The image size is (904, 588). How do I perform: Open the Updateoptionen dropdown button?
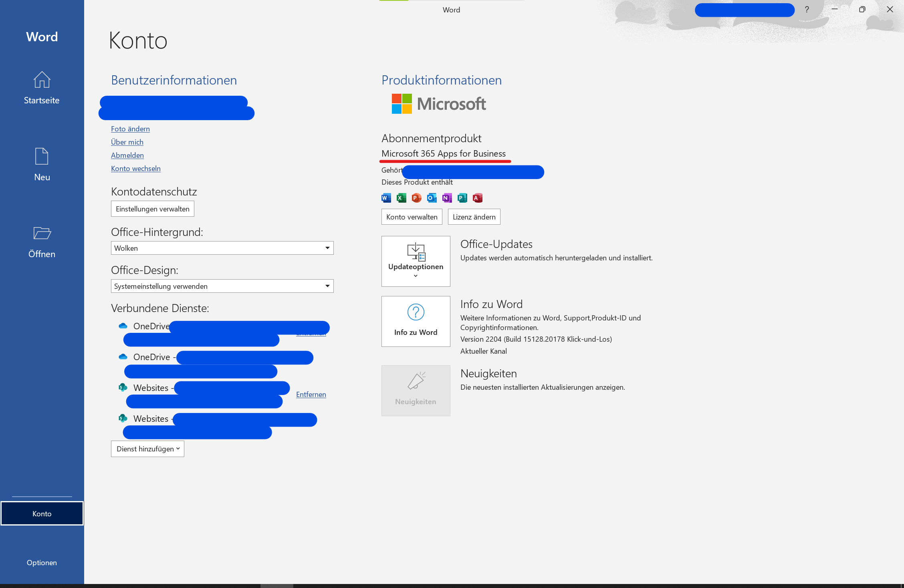coord(416,261)
